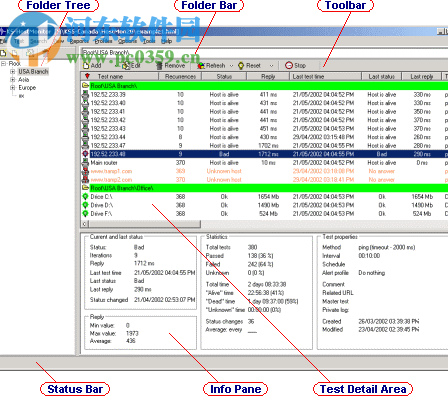Click the Root\USA Branch\ folder bar field
The width and height of the screenshot is (448, 399).
264,53
